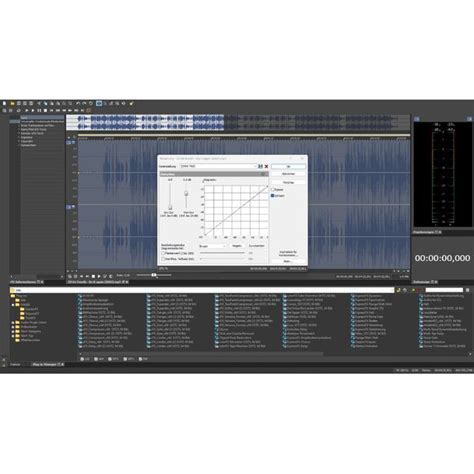
Task: Click the save preset disk icon in dialog
Action: (x=260, y=166)
